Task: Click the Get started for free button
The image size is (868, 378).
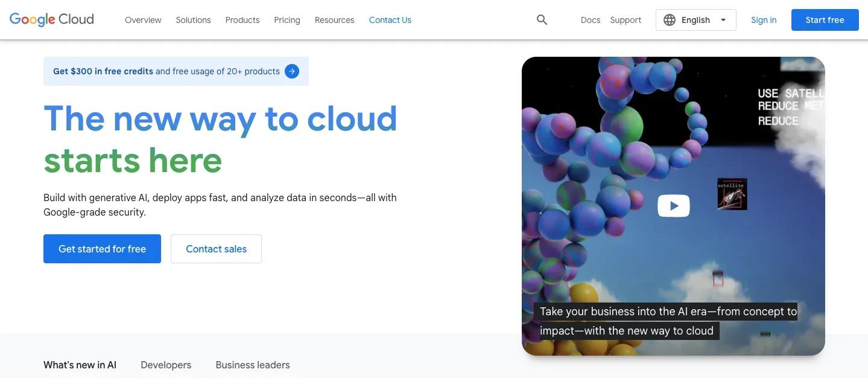Action: point(102,249)
